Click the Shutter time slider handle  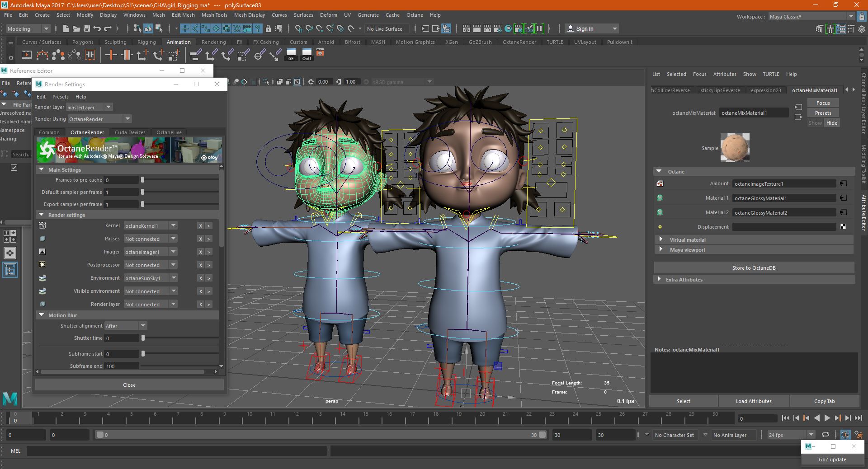tap(143, 338)
